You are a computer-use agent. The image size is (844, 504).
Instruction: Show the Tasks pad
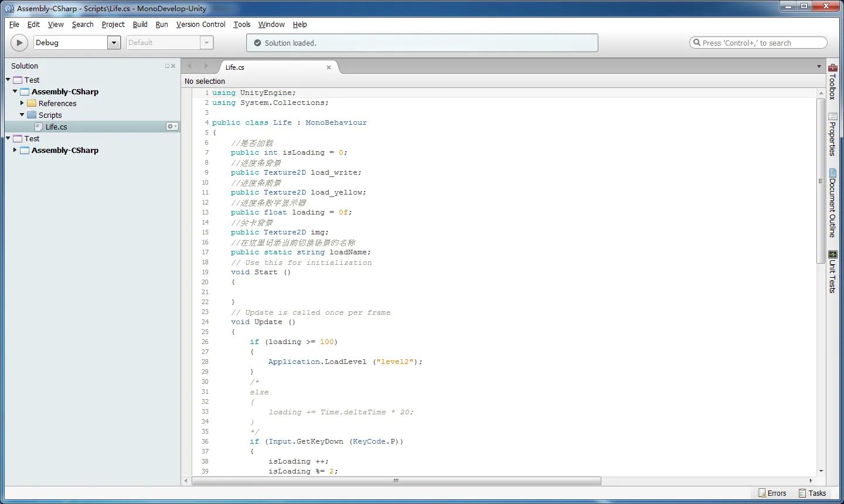[x=812, y=493]
